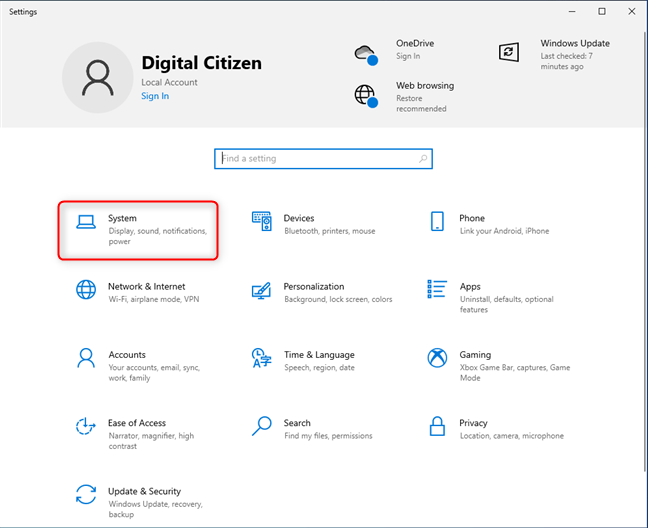The width and height of the screenshot is (648, 528).
Task: Click 'Display, sound, notifications, power' text
Action: pyautogui.click(x=157, y=236)
